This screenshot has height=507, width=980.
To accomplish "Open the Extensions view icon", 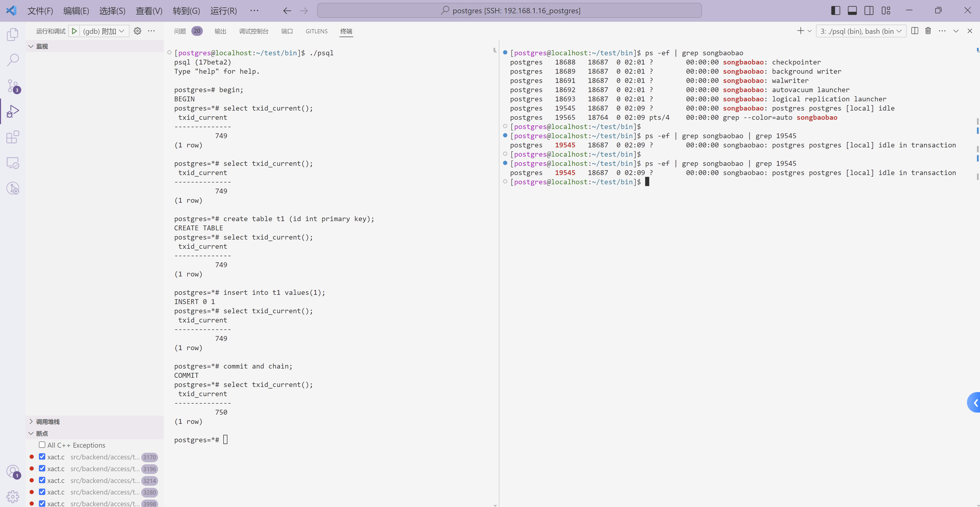I will tap(13, 137).
